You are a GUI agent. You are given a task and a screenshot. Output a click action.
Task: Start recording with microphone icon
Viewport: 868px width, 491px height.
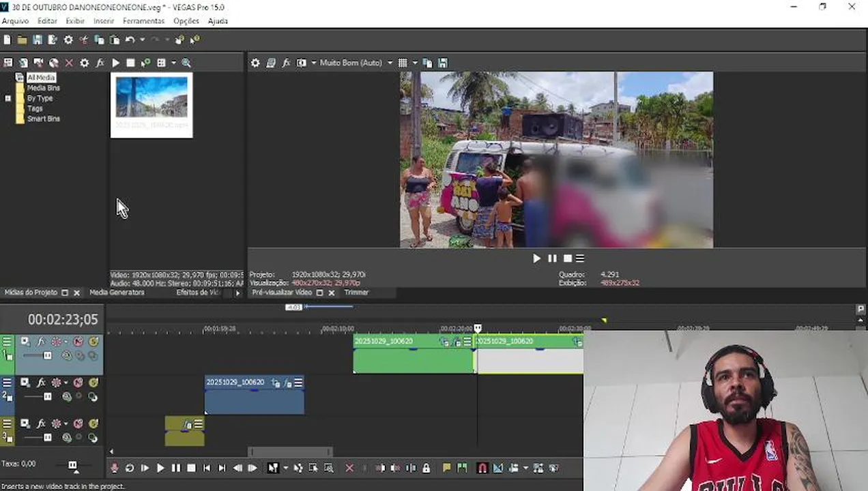click(x=114, y=468)
